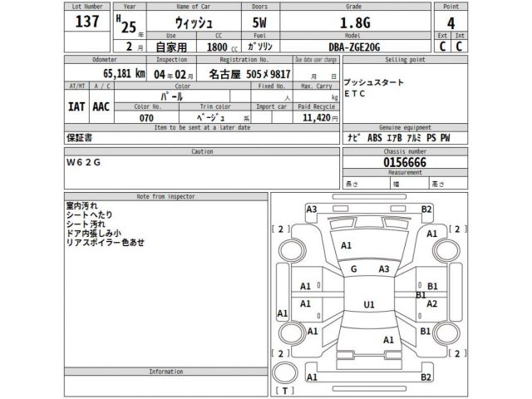Select the U1 roof dent mark

click(x=369, y=305)
